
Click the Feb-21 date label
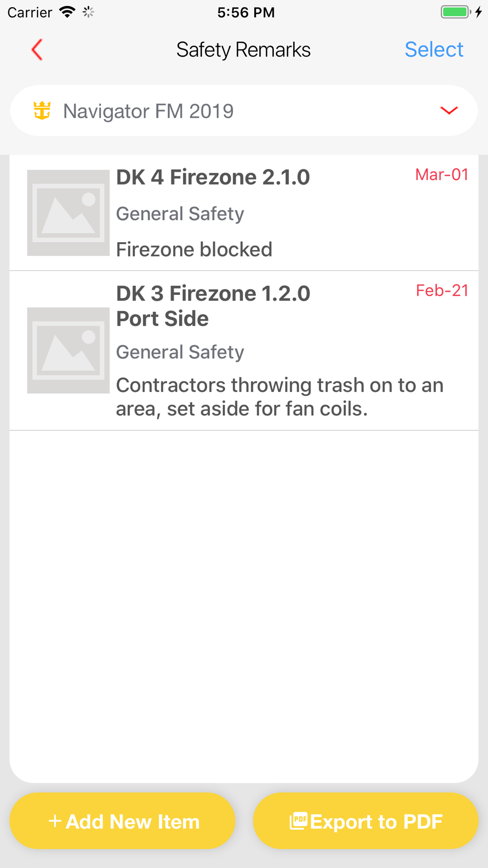pyautogui.click(x=442, y=291)
